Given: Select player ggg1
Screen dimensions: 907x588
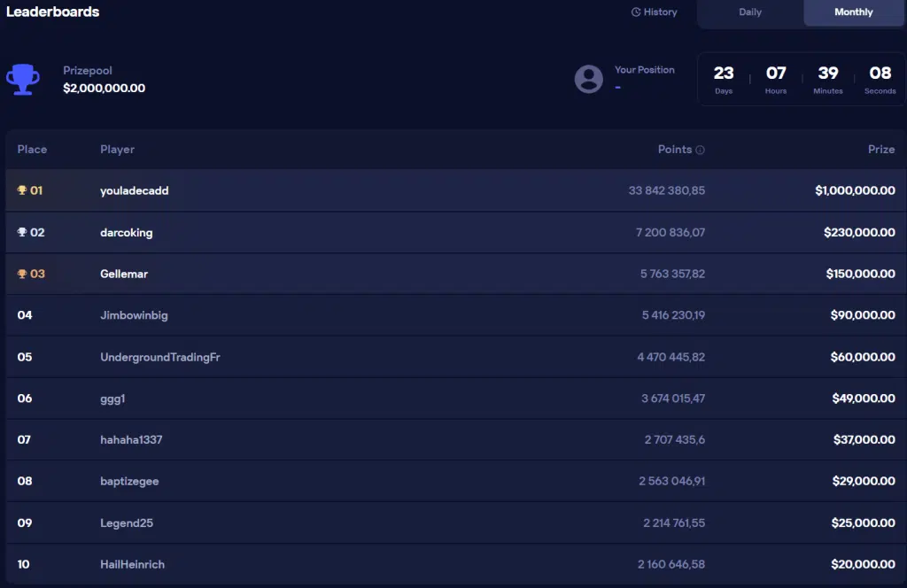Looking at the screenshot, I should pyautogui.click(x=112, y=398).
